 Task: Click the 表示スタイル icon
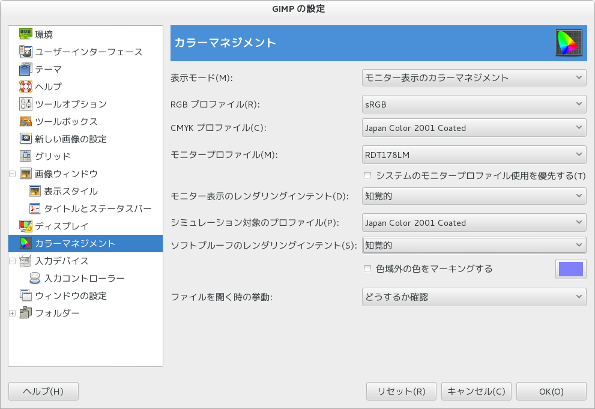pos(35,191)
